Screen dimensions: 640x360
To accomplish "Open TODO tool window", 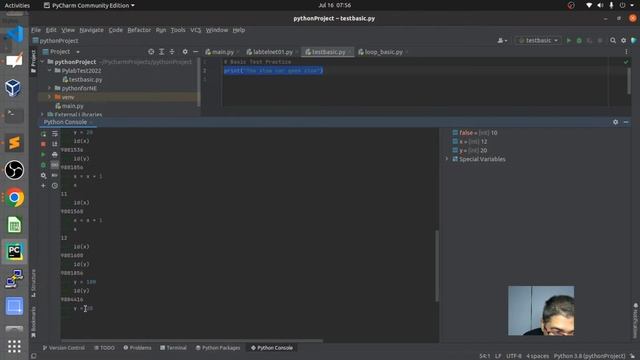I will point(104,348).
